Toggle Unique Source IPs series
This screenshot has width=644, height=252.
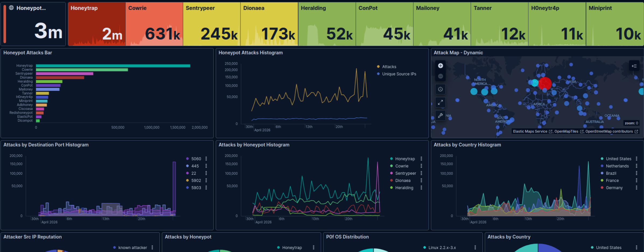point(399,74)
